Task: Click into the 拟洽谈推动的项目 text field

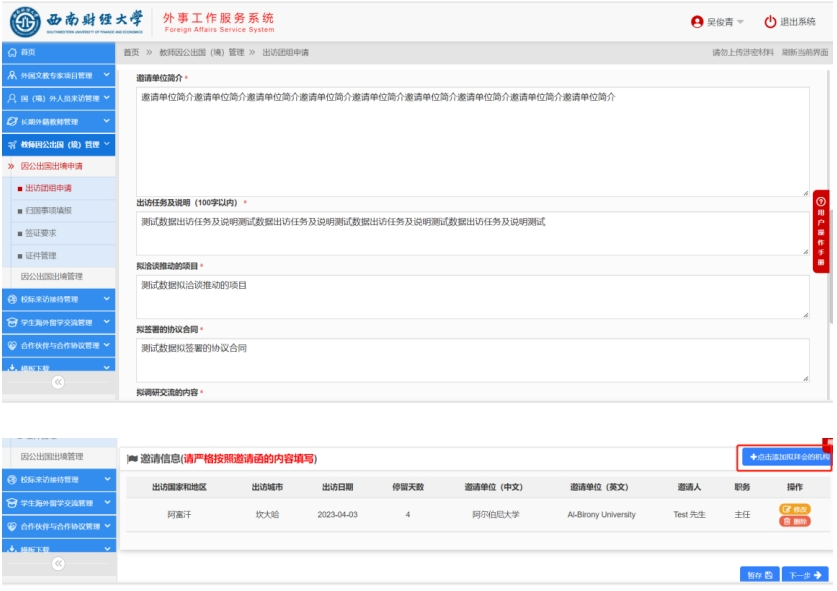Action: (471, 297)
